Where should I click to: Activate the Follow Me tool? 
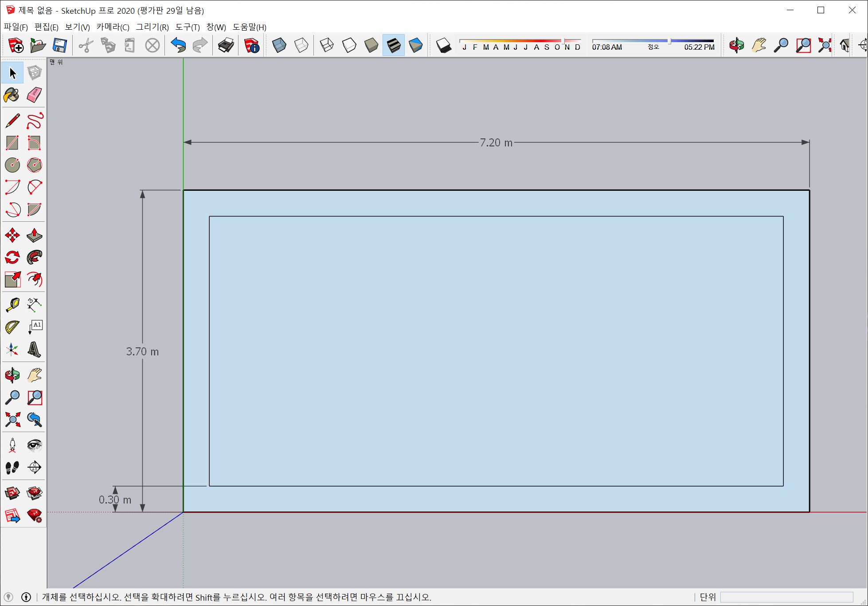tap(34, 257)
